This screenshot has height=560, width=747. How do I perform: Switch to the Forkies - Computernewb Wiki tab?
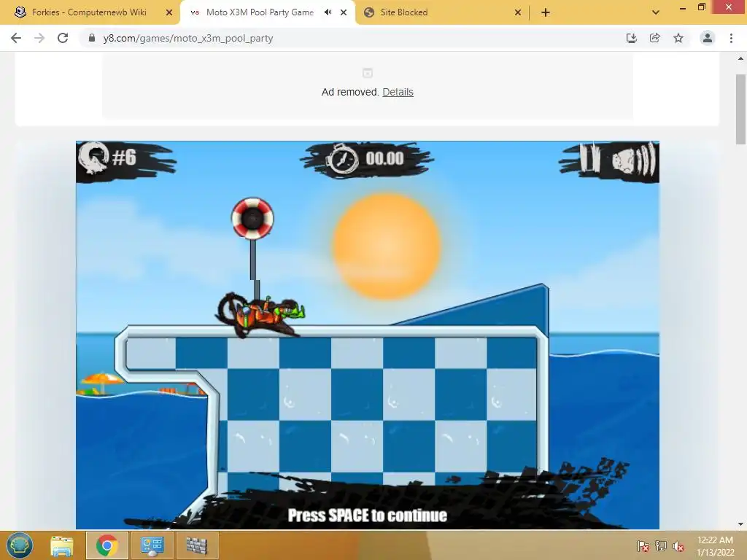tap(90, 12)
